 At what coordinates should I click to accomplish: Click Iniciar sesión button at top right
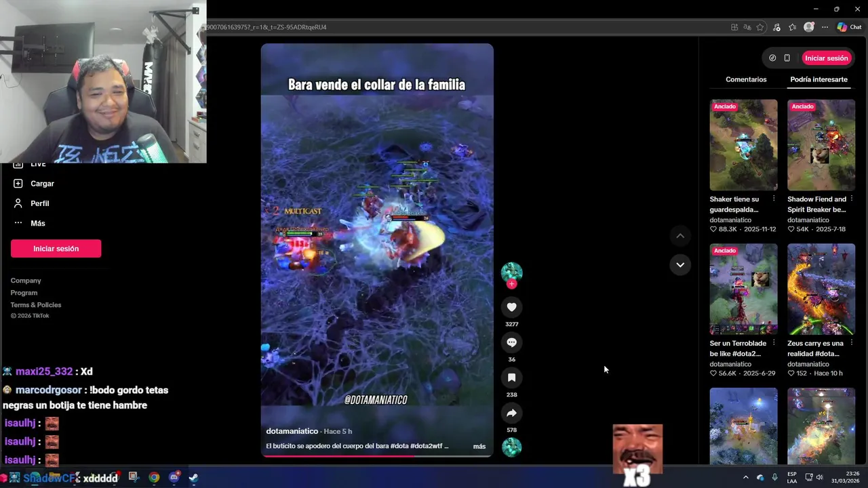(x=826, y=58)
